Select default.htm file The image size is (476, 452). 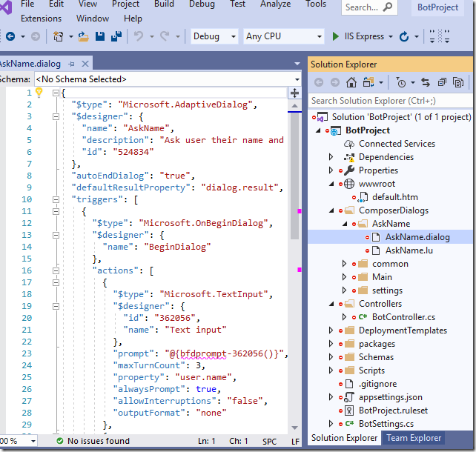[x=395, y=197]
